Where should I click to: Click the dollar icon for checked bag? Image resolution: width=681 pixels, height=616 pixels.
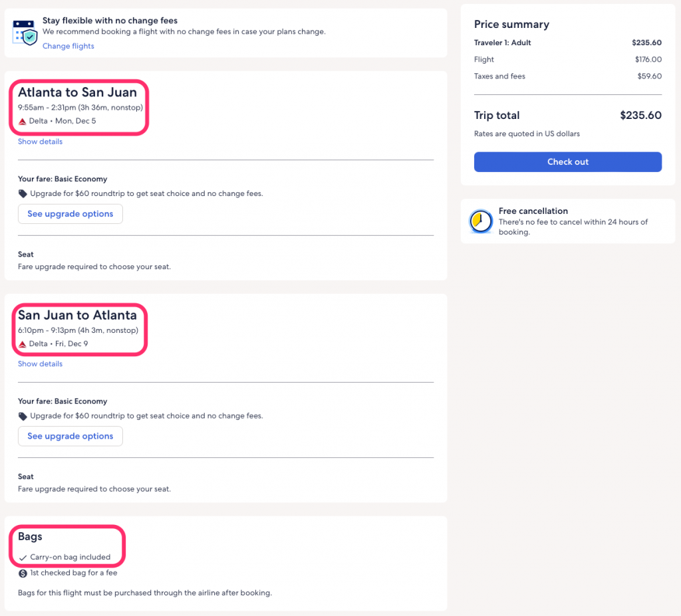tap(23, 573)
